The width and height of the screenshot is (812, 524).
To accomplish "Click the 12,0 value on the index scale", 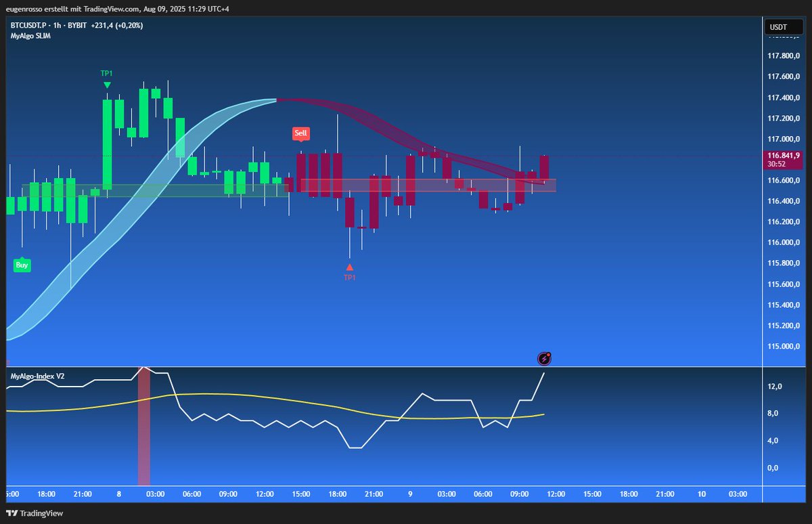I will 775,387.
